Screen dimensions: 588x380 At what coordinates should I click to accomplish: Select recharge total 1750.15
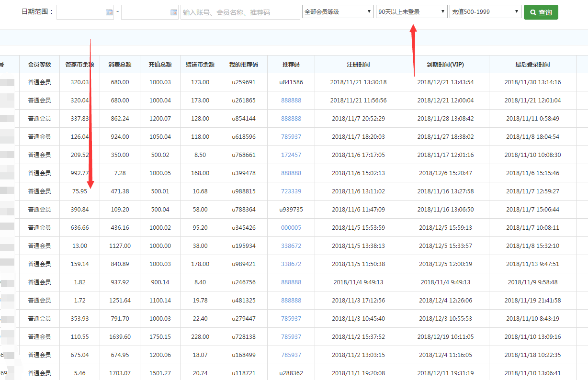click(160, 337)
